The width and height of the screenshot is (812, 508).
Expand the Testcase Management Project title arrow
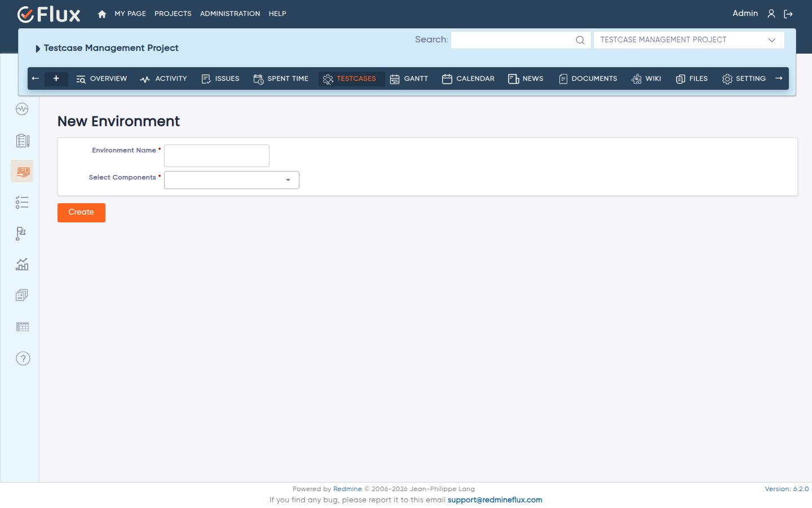pos(38,49)
